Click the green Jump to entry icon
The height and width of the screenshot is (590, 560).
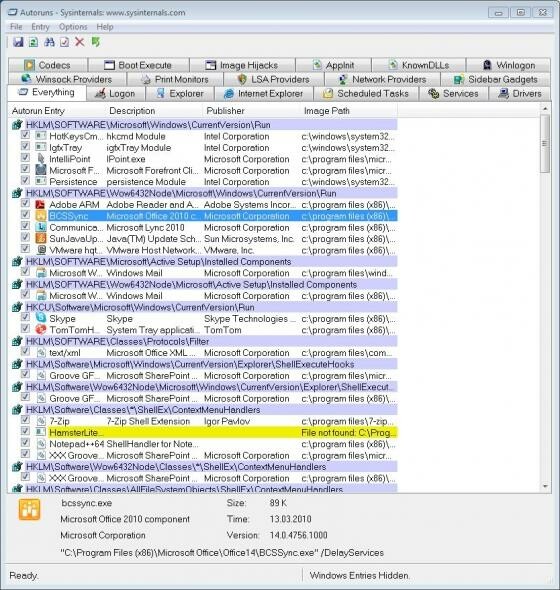point(96,42)
